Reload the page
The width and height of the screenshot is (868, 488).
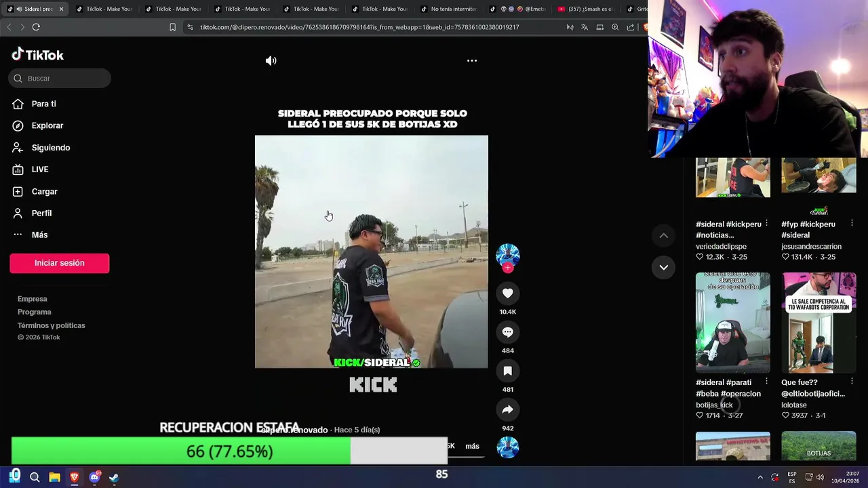(36, 27)
